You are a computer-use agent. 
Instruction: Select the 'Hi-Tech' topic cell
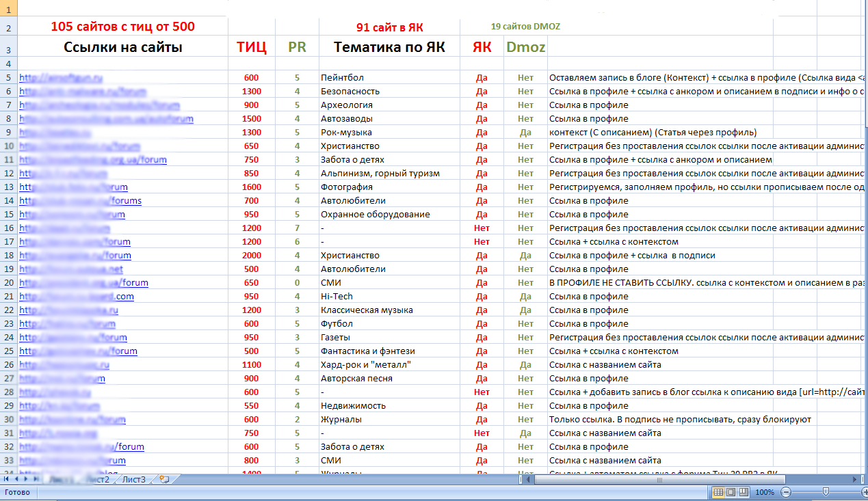(389, 296)
